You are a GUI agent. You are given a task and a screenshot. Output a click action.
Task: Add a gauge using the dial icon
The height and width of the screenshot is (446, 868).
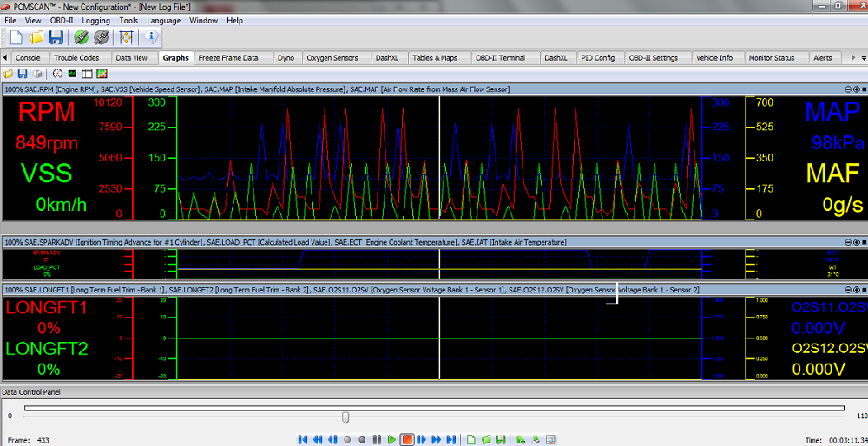coord(57,74)
